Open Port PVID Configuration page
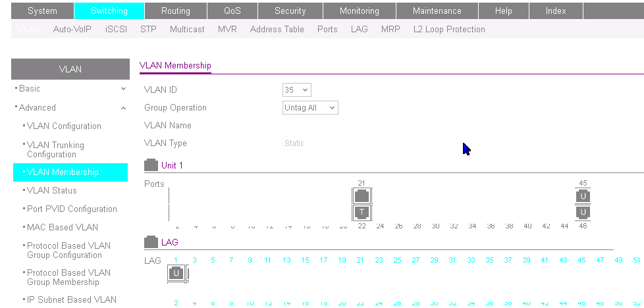 tap(72, 209)
